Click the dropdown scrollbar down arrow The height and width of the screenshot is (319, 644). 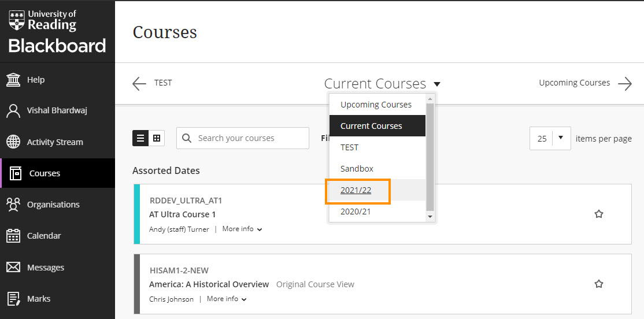[430, 216]
